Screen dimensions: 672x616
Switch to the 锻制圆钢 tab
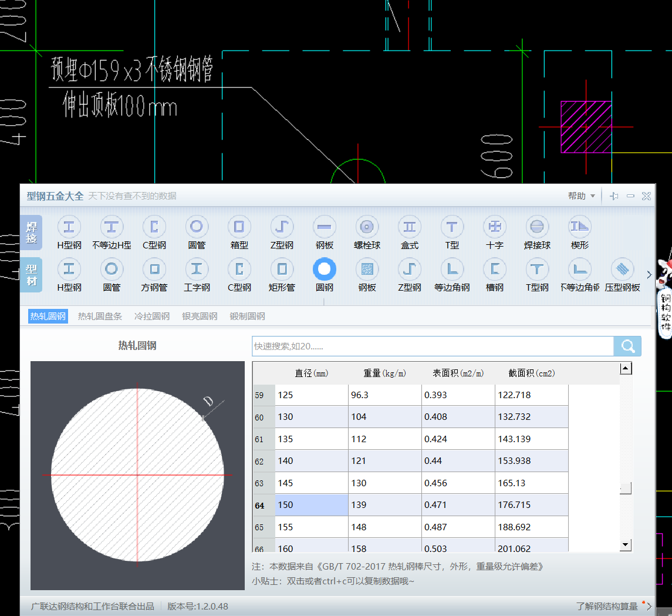pos(247,317)
